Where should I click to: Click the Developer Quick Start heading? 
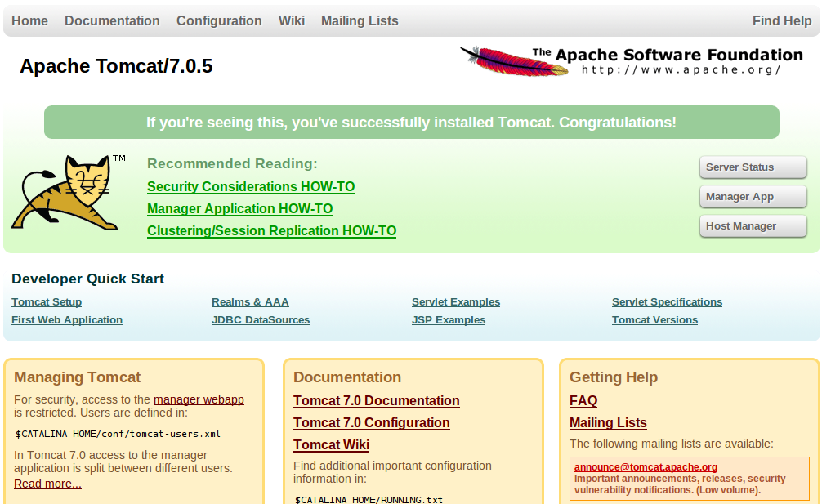click(x=87, y=279)
